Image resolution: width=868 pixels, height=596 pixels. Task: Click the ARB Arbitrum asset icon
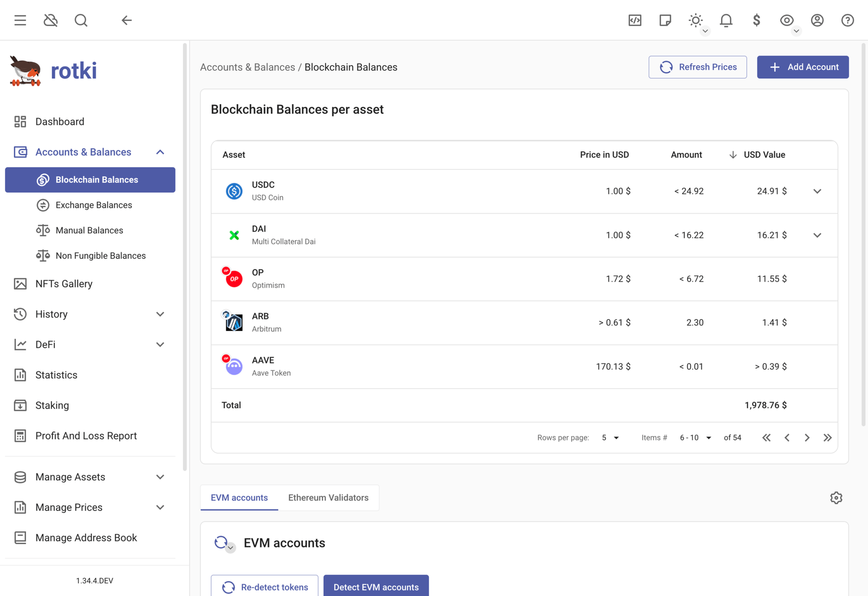[234, 323]
